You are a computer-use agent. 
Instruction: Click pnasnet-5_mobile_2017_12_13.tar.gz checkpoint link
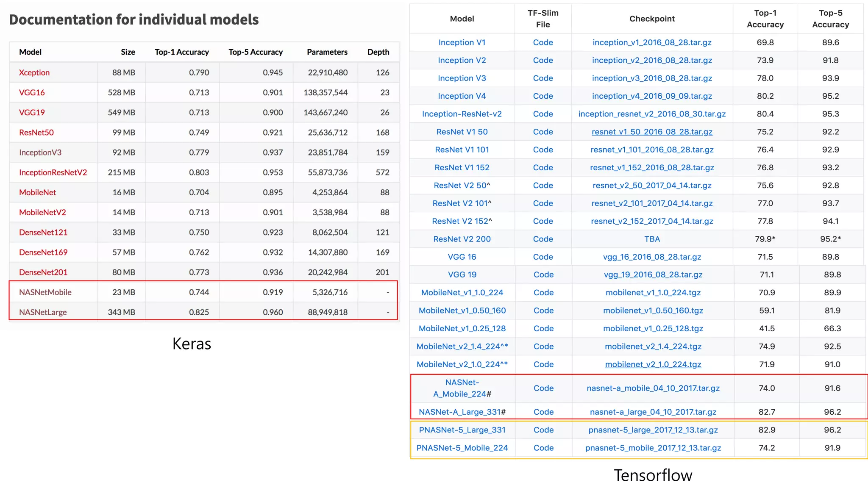pyautogui.click(x=653, y=448)
